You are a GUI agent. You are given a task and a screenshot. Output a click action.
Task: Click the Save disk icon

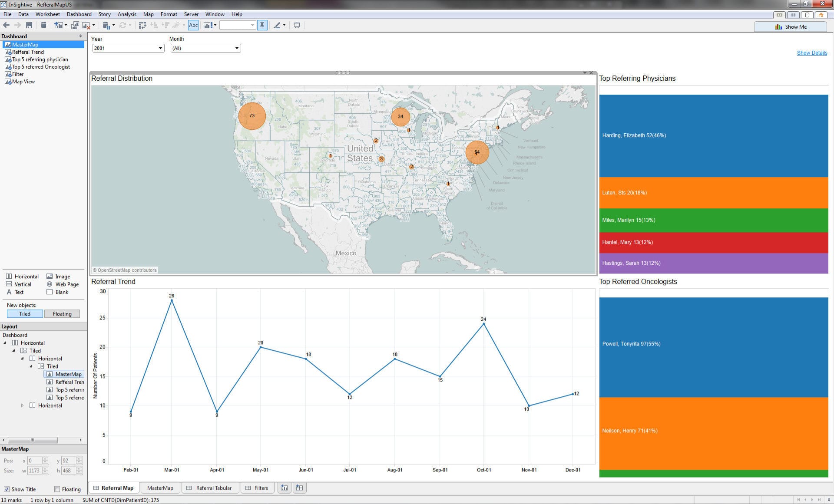pyautogui.click(x=29, y=25)
